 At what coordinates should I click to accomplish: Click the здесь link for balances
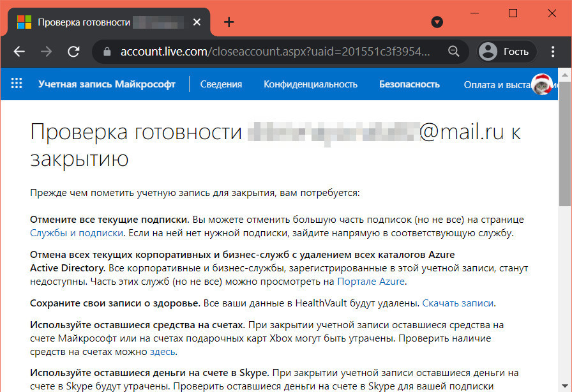tap(162, 352)
